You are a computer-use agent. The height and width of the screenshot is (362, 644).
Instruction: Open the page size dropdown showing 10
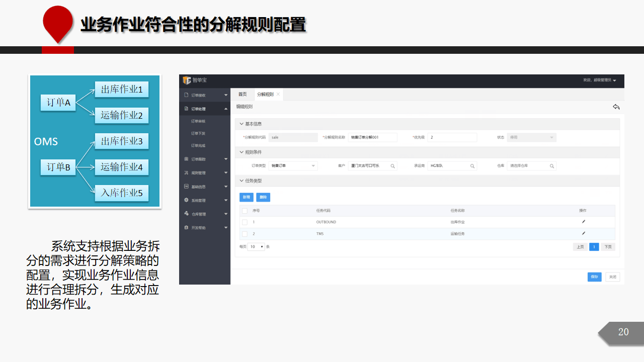(257, 247)
